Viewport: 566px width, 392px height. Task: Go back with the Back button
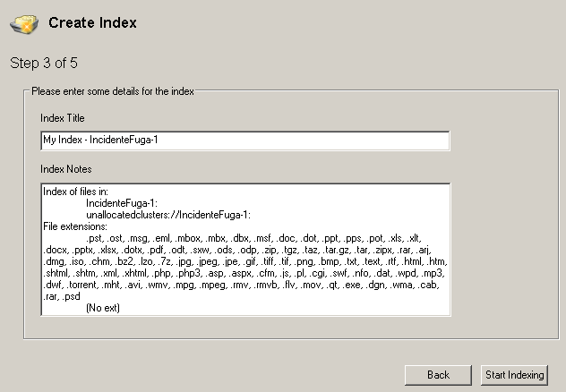[438, 375]
